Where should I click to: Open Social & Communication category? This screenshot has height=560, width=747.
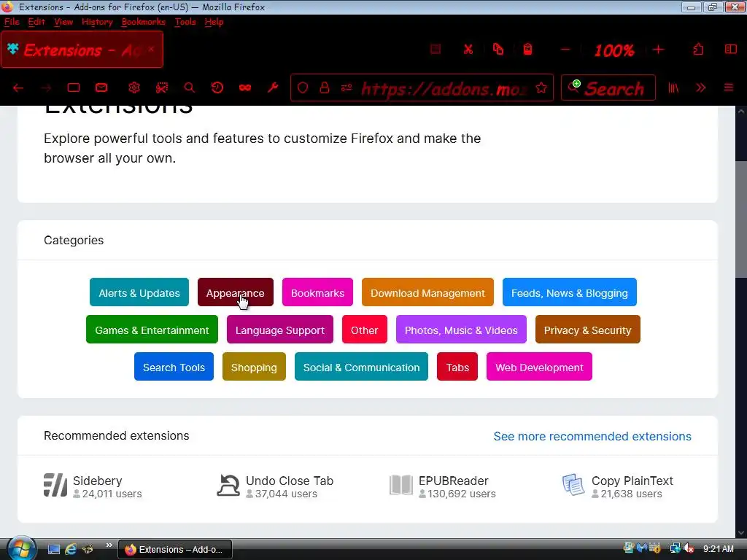(x=361, y=367)
